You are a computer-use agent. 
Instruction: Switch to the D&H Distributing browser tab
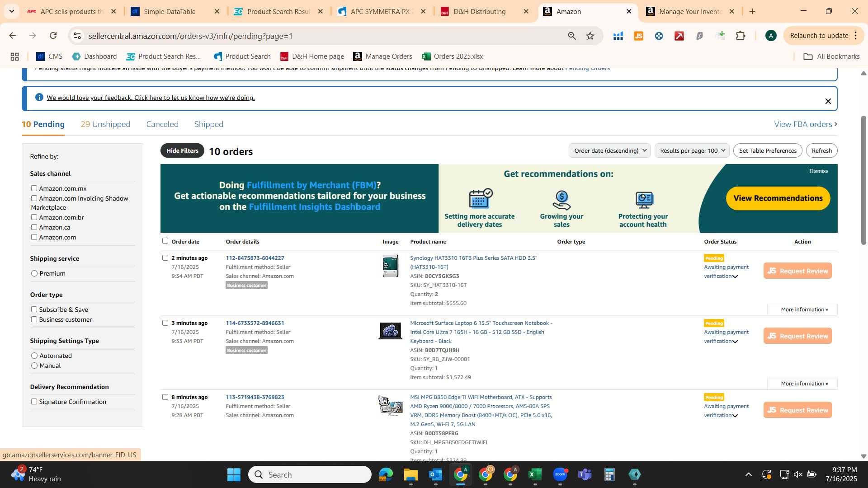click(485, 11)
